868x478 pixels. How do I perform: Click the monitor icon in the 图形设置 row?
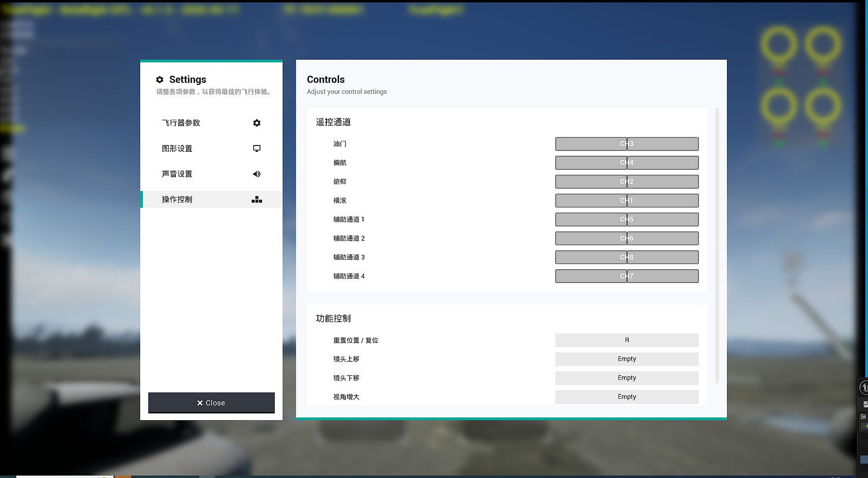[257, 148]
